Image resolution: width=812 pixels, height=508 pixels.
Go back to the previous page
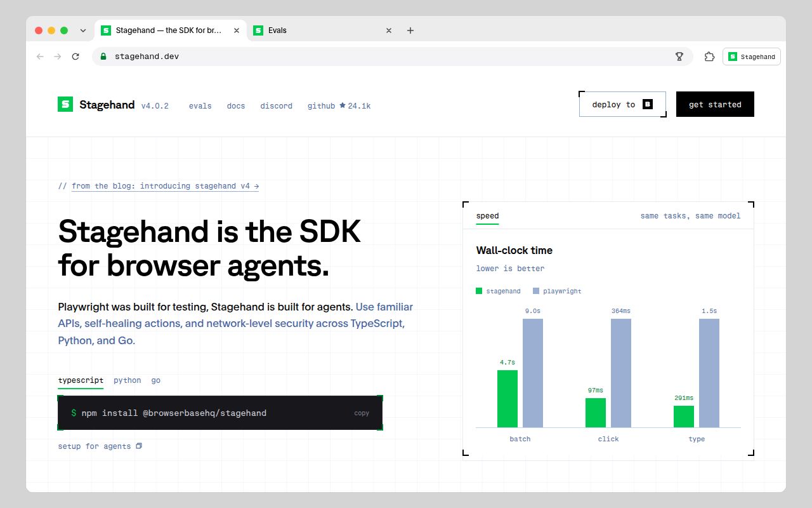[x=40, y=57]
